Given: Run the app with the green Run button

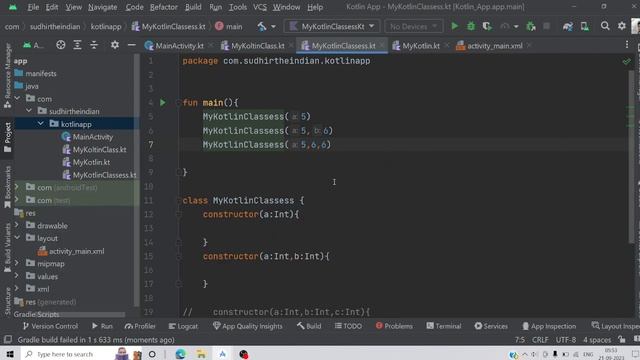Looking at the screenshot, I should point(454,26).
